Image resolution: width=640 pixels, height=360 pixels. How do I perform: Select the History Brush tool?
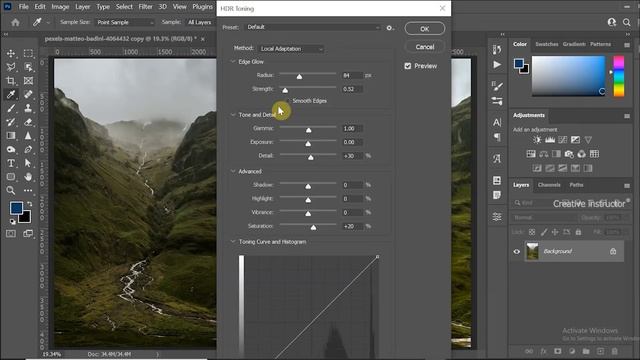[11, 122]
